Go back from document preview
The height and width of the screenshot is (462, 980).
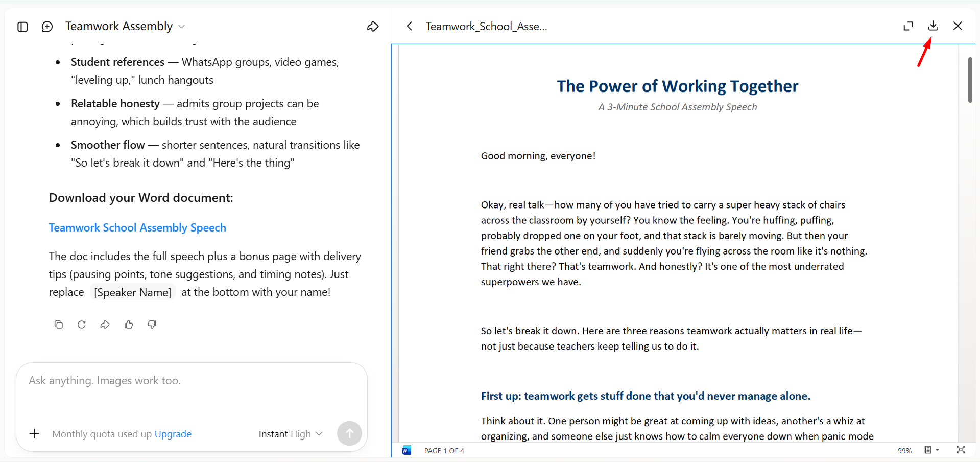pos(409,26)
